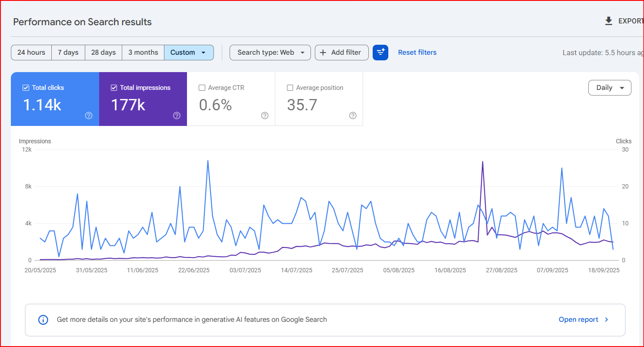Click the info icon in generative AI banner
This screenshot has height=347, width=644.
pos(43,320)
